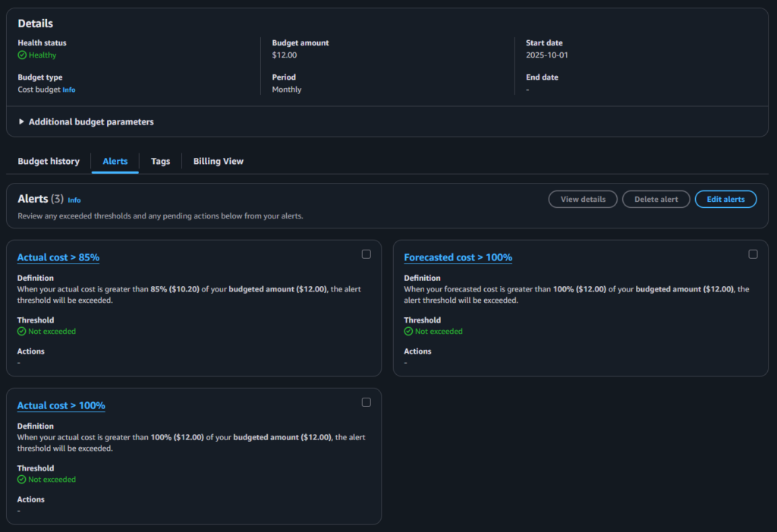Click the Edit alerts button
Image resolution: width=777 pixels, height=532 pixels.
725,199
